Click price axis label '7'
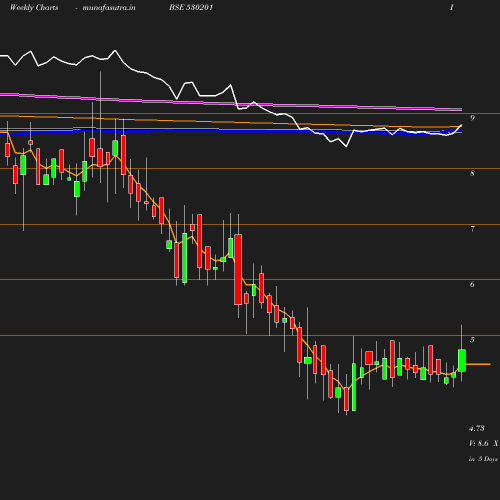500x500 pixels. click(x=472, y=229)
